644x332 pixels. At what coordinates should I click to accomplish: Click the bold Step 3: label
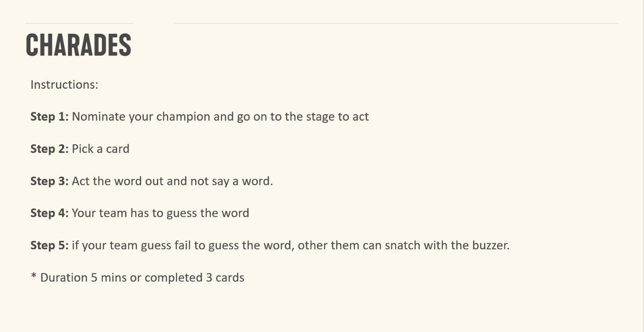50,181
